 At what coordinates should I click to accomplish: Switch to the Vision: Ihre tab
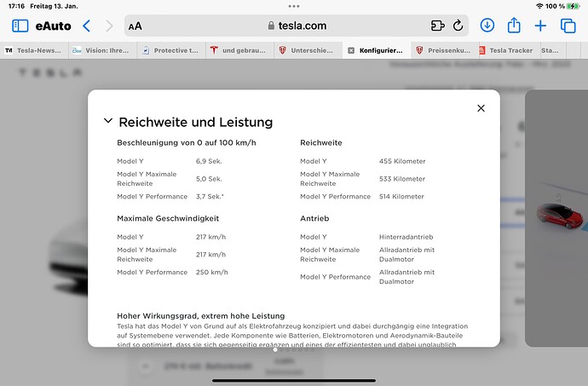(102, 50)
